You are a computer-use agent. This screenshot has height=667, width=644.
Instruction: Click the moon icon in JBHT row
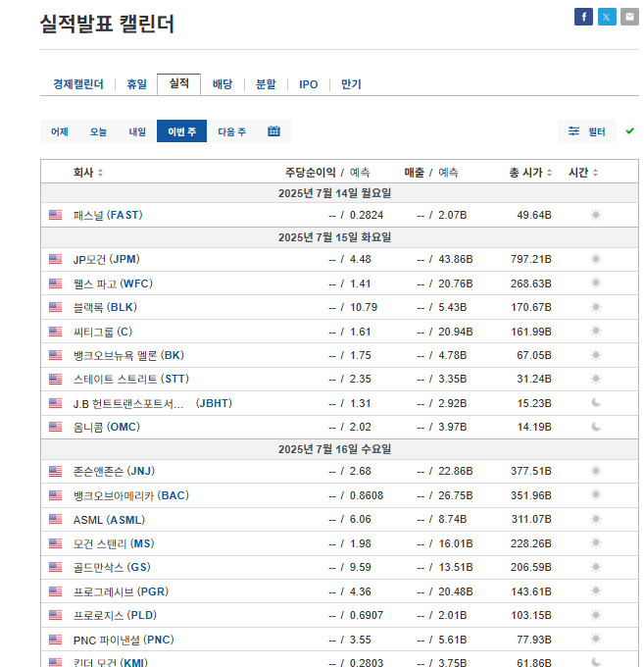pyautogui.click(x=596, y=402)
